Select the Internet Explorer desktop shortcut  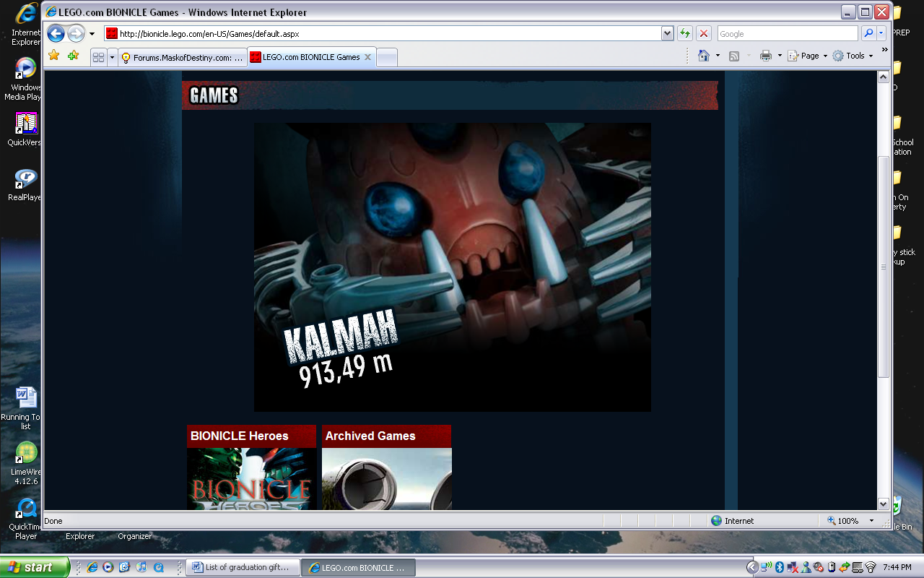tap(26, 25)
